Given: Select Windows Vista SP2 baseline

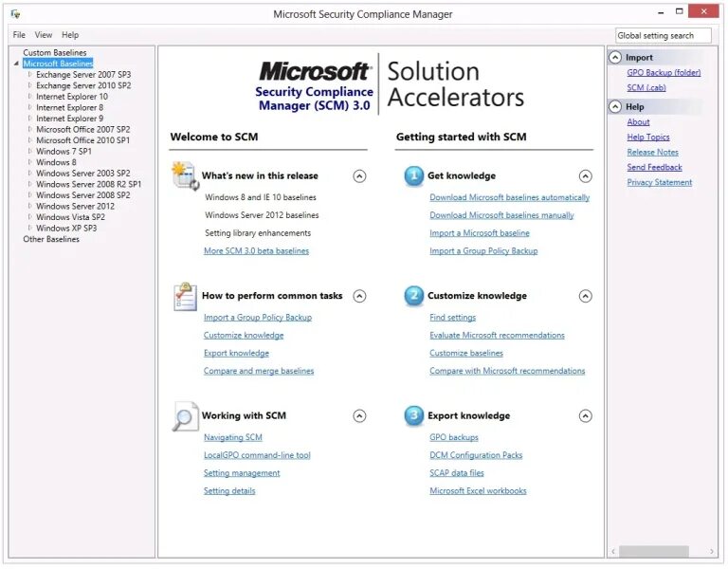Looking at the screenshot, I should pyautogui.click(x=70, y=217).
